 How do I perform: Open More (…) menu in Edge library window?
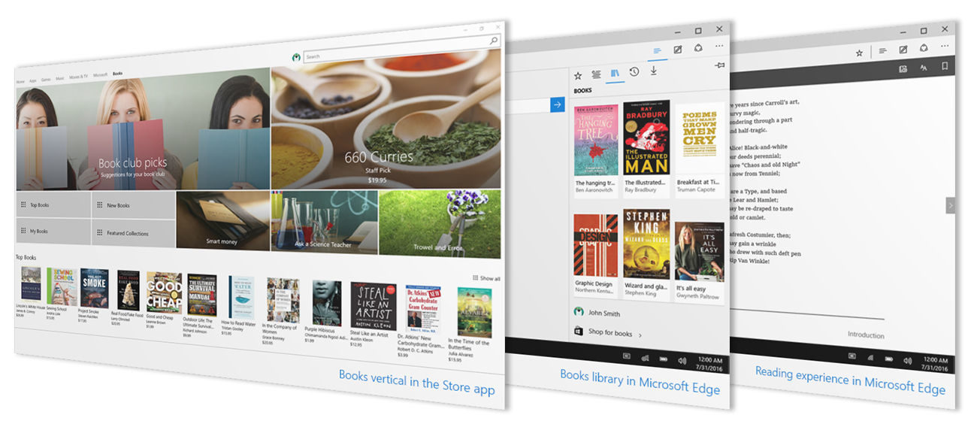[719, 47]
